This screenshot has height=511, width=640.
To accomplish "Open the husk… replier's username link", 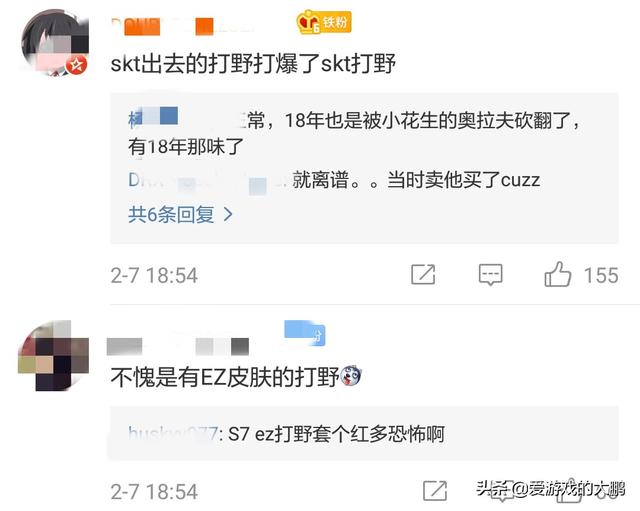I will tap(173, 433).
